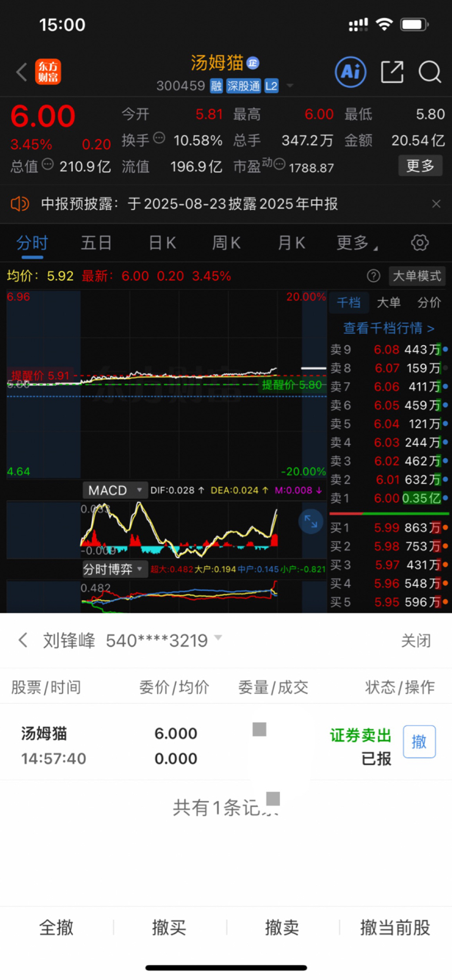This screenshot has height=980, width=452.
Task: Select 卖1 row at 6.00
Action: tap(388, 498)
